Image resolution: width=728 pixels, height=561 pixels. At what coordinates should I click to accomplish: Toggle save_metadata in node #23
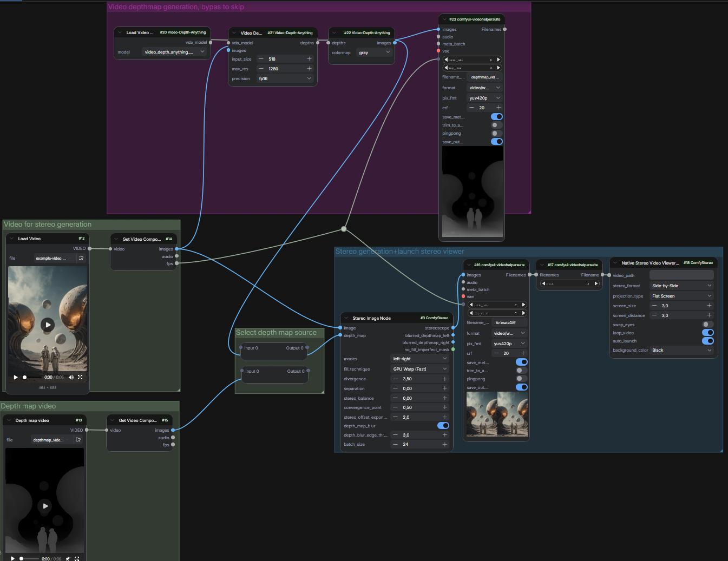pos(497,116)
